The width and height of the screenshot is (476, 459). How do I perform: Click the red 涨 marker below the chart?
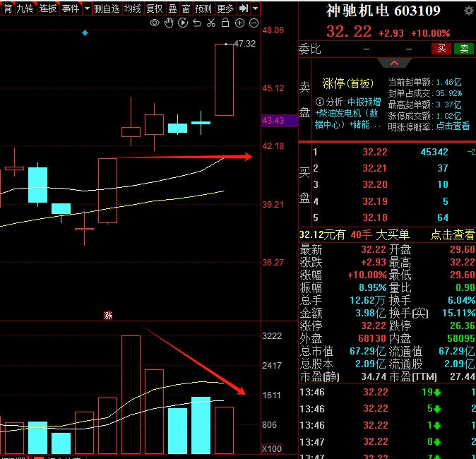108,316
